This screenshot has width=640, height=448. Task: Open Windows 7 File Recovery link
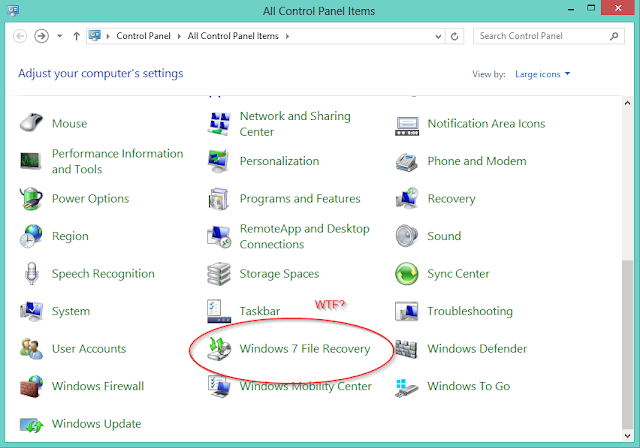305,349
